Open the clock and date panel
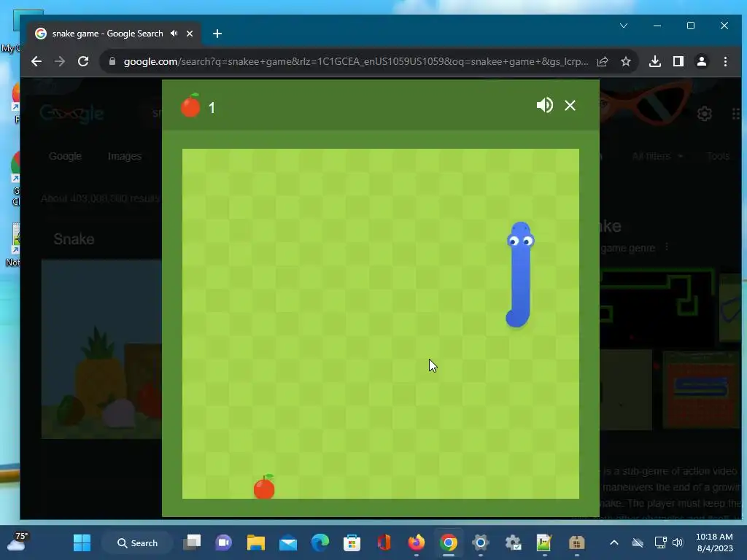Image resolution: width=747 pixels, height=560 pixels. [x=714, y=542]
